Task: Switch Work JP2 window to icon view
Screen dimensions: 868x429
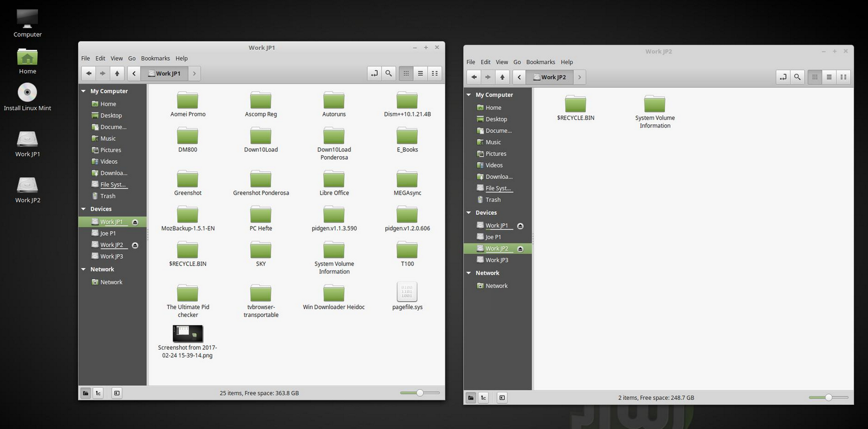Action: point(815,77)
